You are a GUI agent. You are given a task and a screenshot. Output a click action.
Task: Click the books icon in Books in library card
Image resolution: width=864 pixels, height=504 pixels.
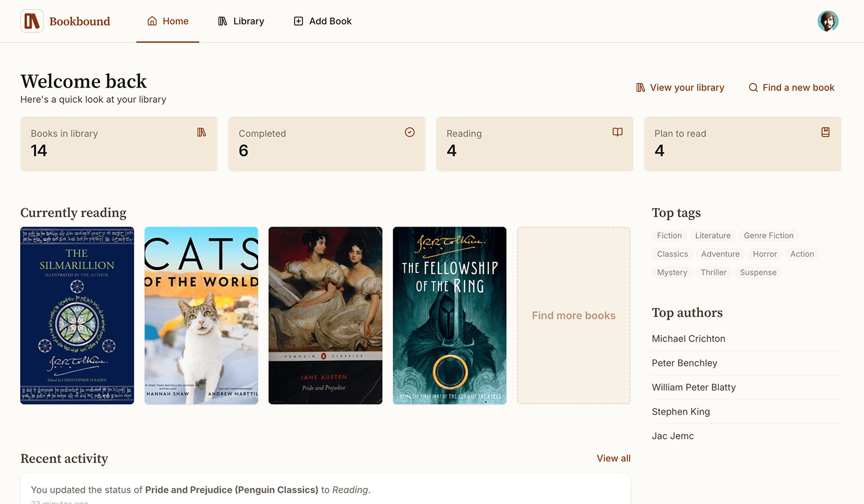tap(202, 133)
